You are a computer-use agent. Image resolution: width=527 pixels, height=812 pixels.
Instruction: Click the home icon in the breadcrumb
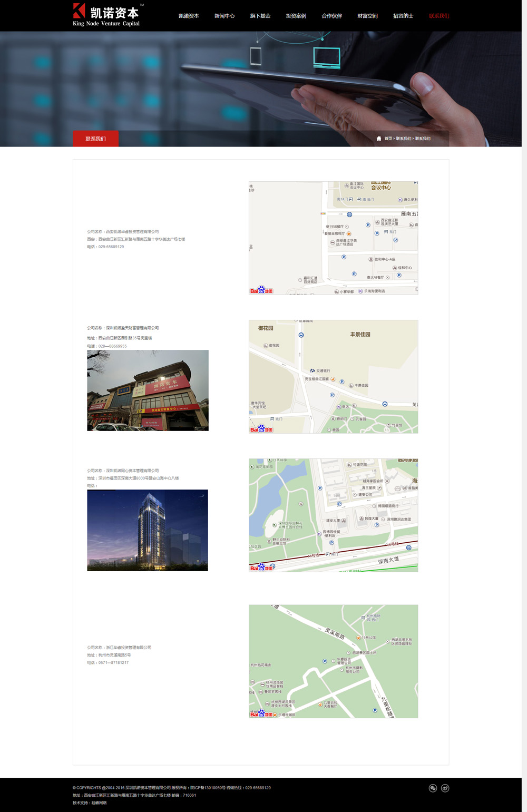click(x=378, y=139)
